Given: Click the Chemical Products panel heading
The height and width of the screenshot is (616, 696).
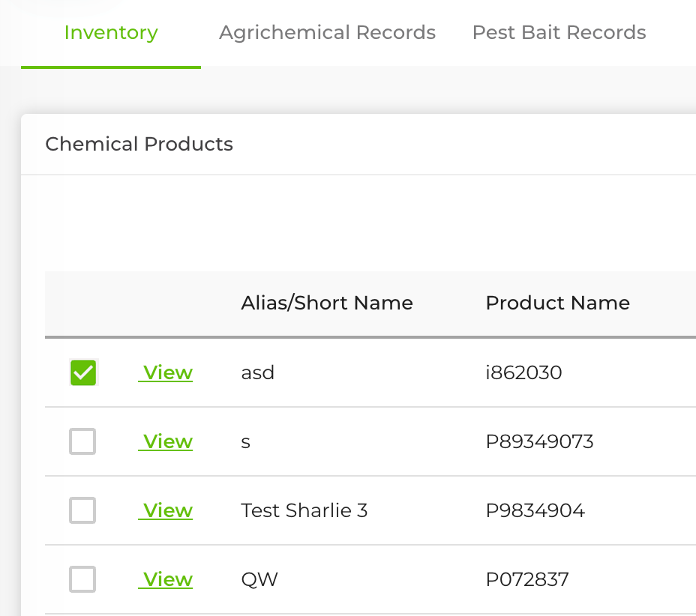Looking at the screenshot, I should coord(139,144).
